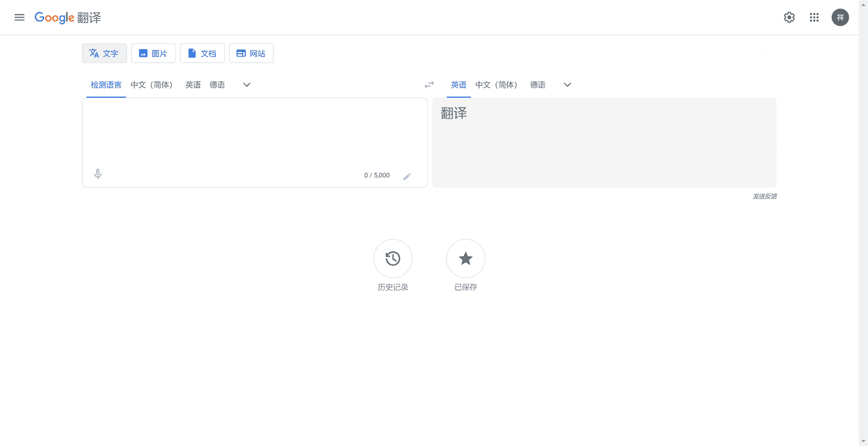Click the Google 翻译 logo

68,18
